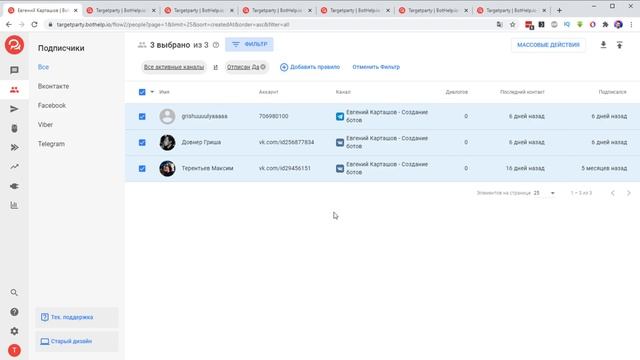Screen dimensions: 640x360
Task: Open the 'Все активные каналы' filter selector
Action: 174,67
